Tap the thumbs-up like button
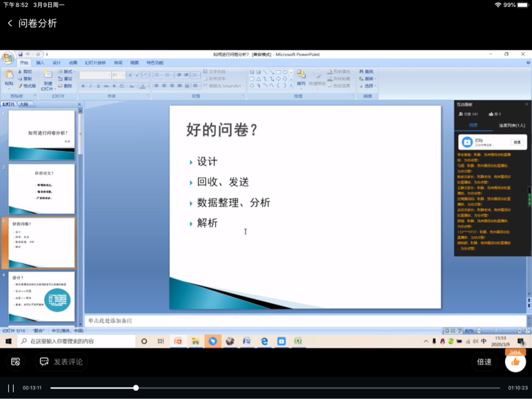This screenshot has height=399, width=532. point(516,361)
